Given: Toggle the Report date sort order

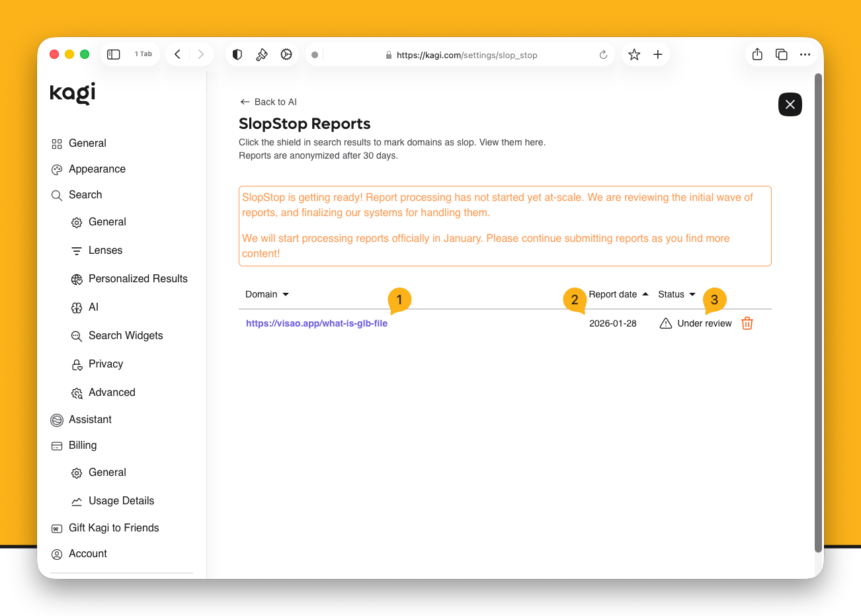Looking at the screenshot, I should click(645, 294).
